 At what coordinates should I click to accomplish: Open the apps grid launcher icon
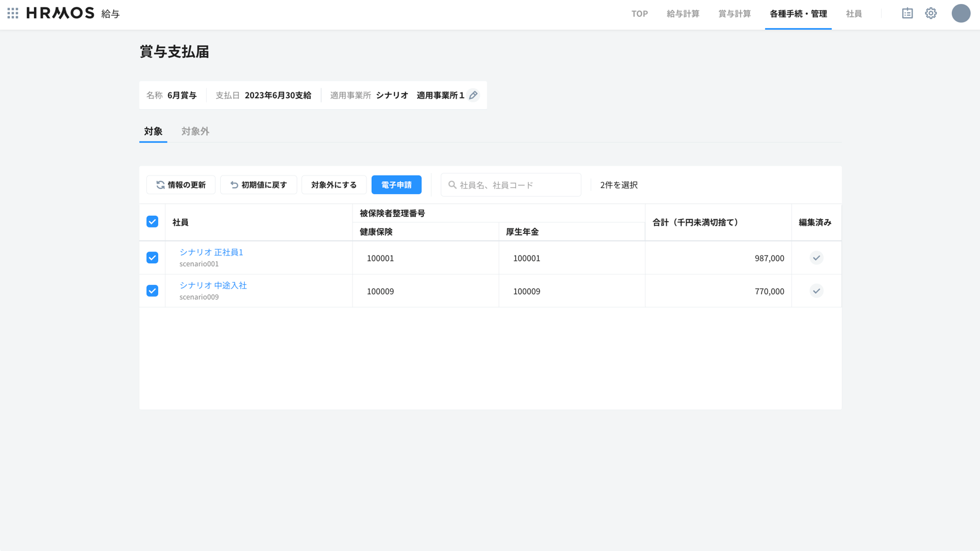pos(13,13)
